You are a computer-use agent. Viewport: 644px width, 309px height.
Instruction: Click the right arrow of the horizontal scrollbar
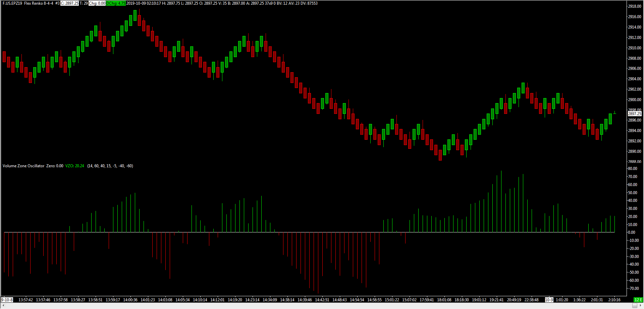(641, 306)
